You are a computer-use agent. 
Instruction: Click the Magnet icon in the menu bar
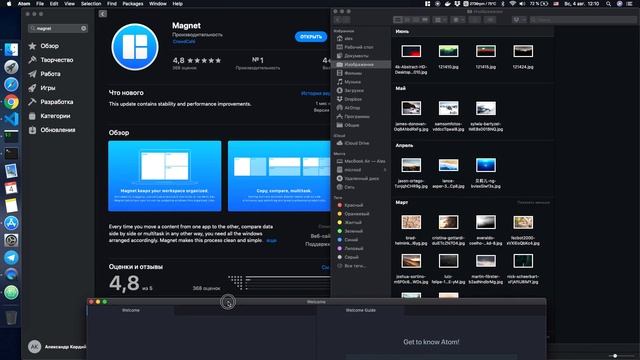427,4
